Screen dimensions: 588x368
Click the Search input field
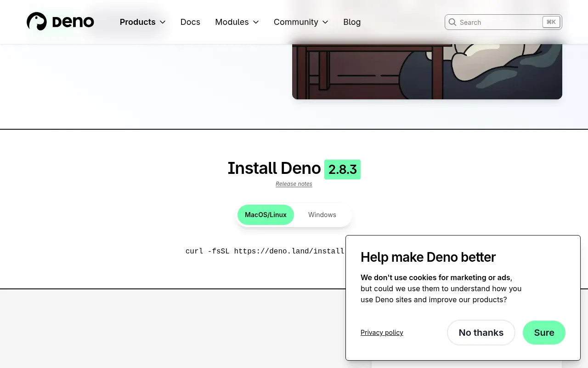tap(503, 22)
